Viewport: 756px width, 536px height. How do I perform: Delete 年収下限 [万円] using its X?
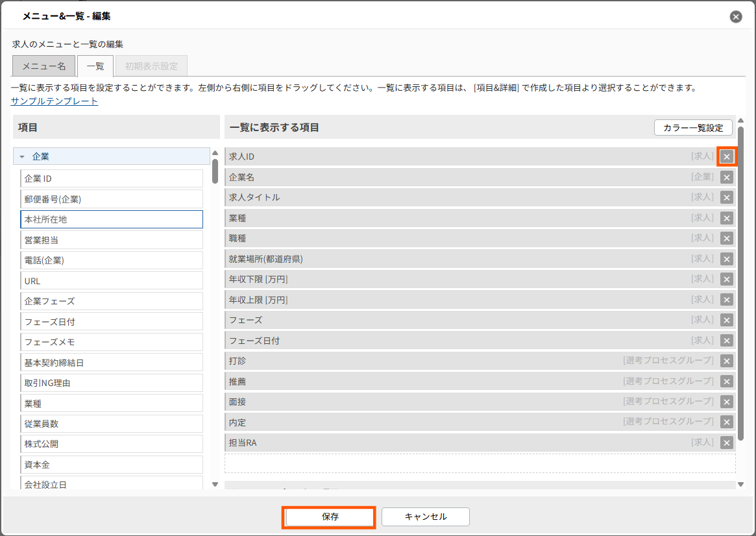[x=727, y=280]
